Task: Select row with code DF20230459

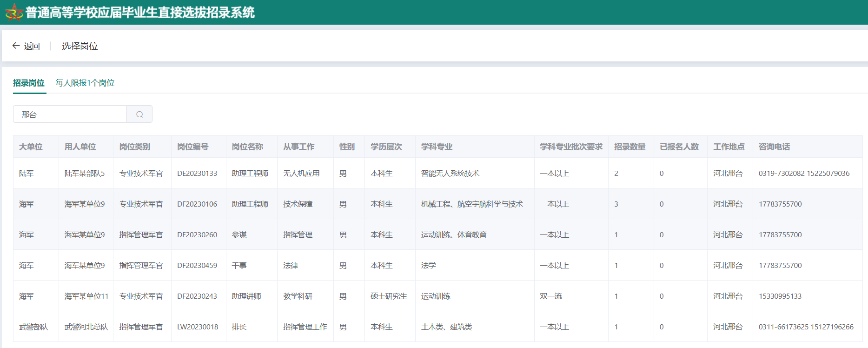Action: 438,265
